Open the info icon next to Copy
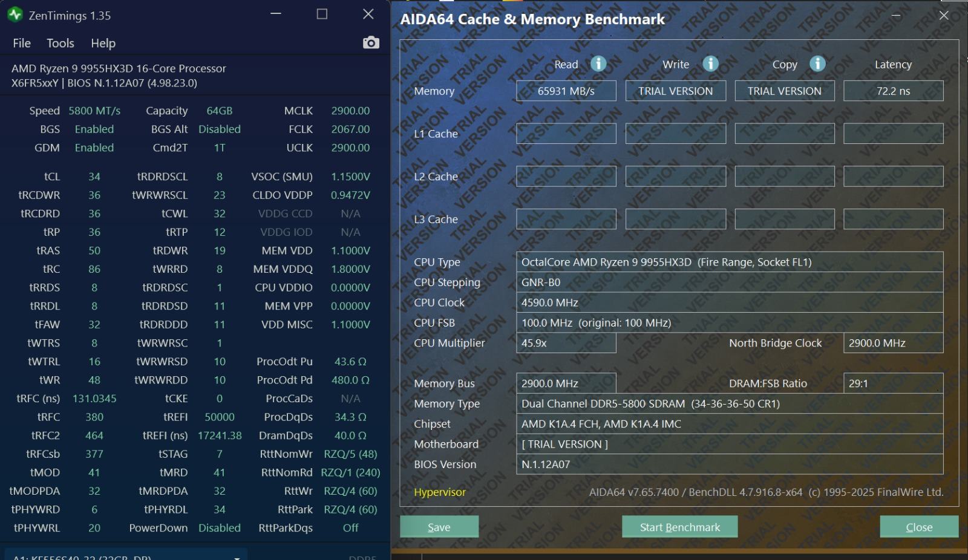Image resolution: width=968 pixels, height=560 pixels. tap(817, 63)
